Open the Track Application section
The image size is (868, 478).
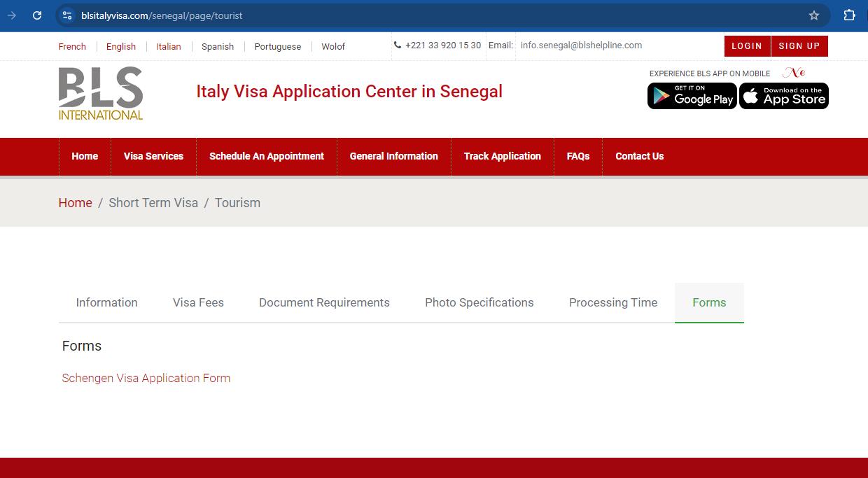[502, 156]
